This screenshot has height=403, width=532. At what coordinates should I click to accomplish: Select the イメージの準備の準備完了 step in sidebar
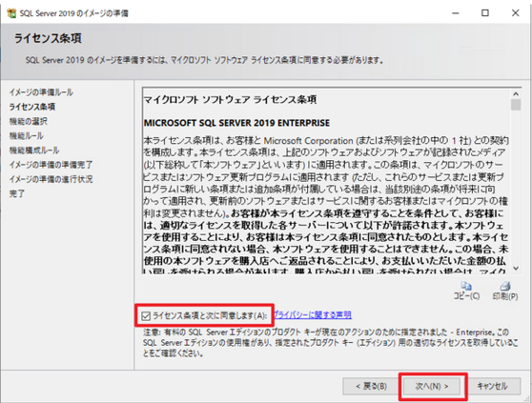pyautogui.click(x=51, y=165)
